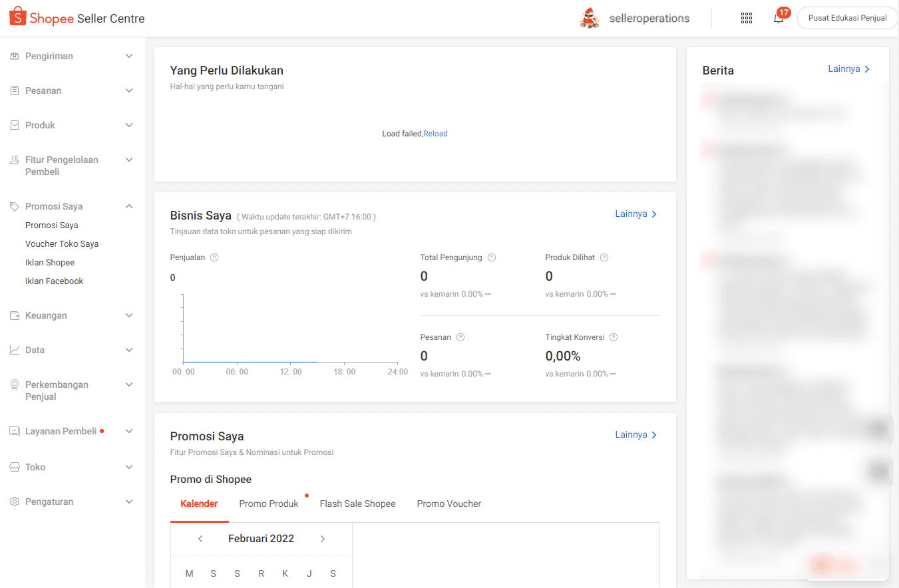
Task: Expand the Pengiriman sidebar section
Action: coord(129,56)
